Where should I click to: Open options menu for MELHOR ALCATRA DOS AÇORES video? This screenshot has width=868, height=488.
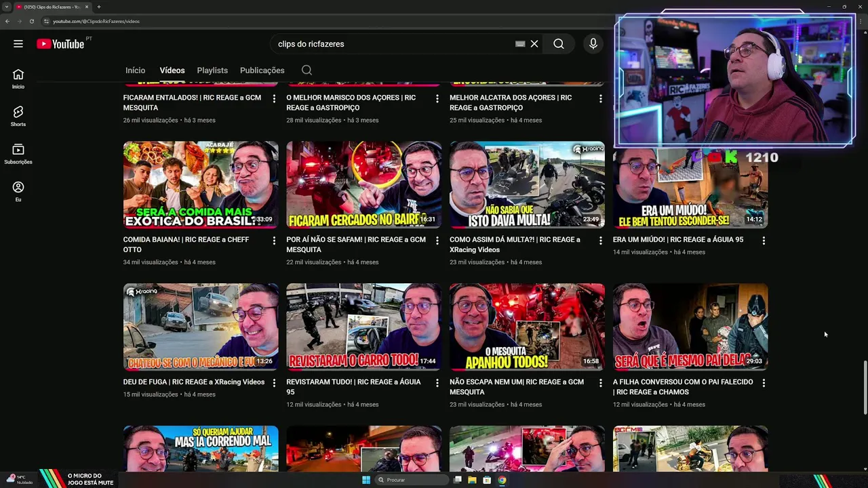click(601, 99)
